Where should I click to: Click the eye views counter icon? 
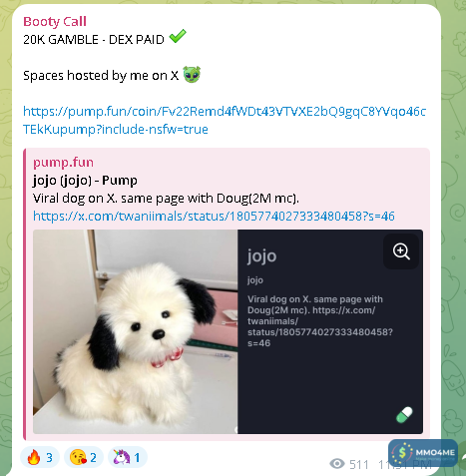tap(337, 463)
